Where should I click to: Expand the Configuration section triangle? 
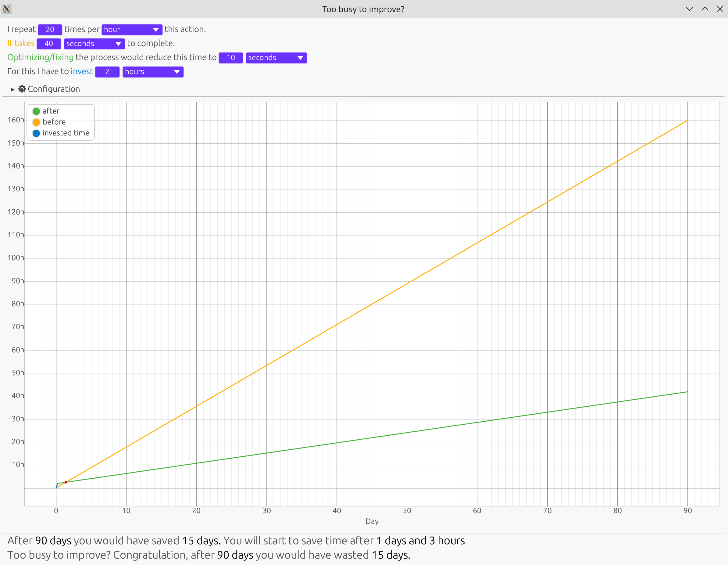tap(13, 89)
